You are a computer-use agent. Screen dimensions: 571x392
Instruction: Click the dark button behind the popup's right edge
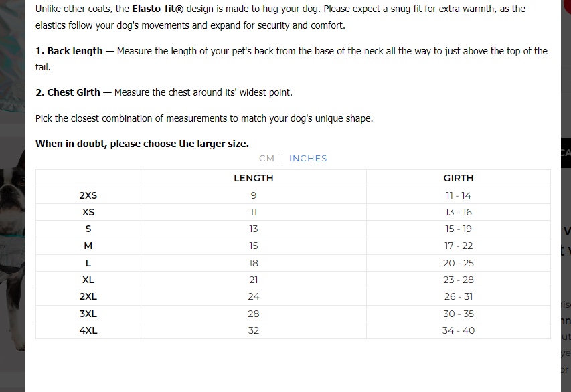pos(566,153)
